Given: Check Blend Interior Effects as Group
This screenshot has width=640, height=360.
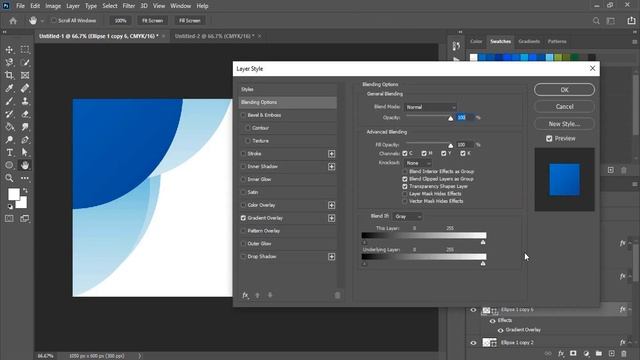Looking at the screenshot, I should (405, 171).
